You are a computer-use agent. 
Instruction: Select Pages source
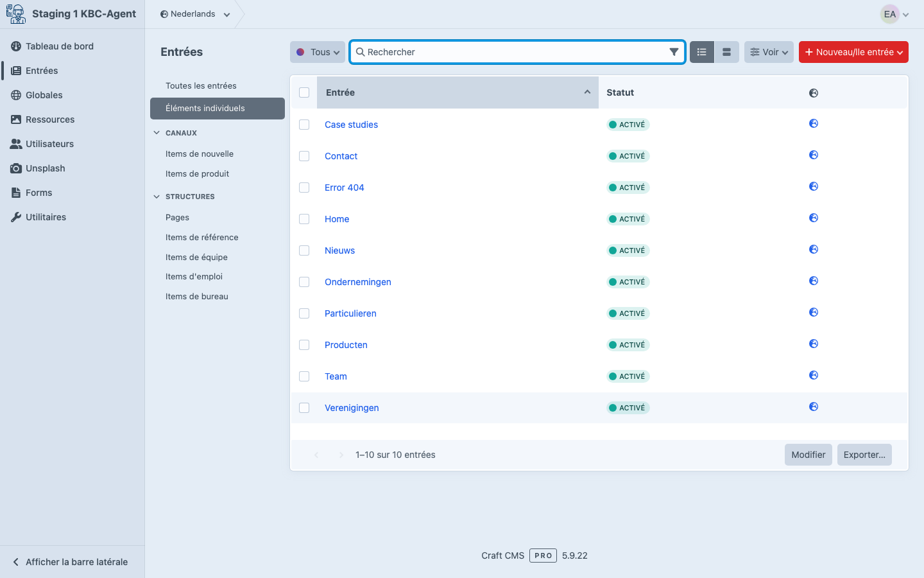point(218,218)
